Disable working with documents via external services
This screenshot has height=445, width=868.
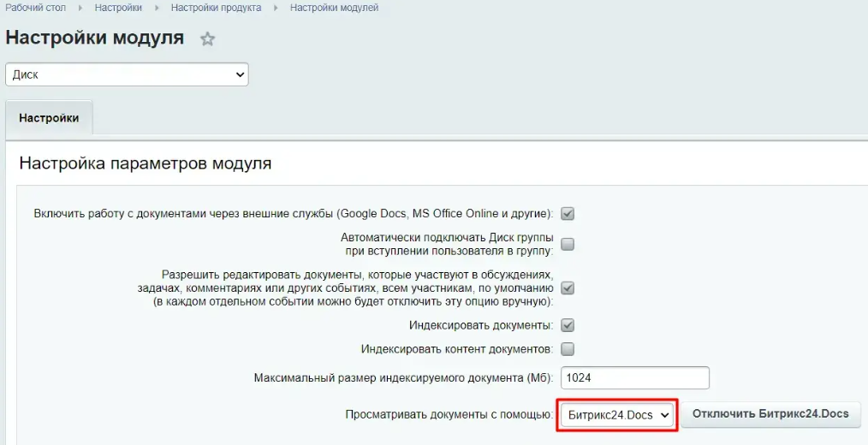pyautogui.click(x=568, y=213)
